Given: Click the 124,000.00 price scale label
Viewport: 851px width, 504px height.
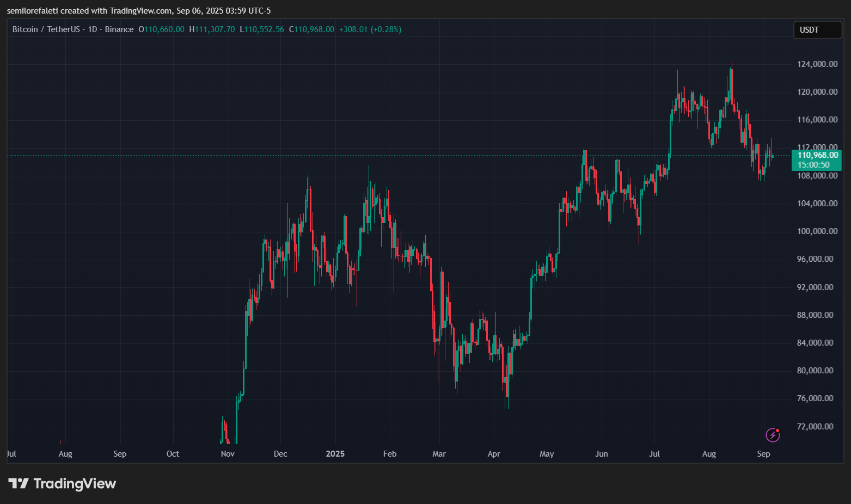Looking at the screenshot, I should (x=817, y=64).
